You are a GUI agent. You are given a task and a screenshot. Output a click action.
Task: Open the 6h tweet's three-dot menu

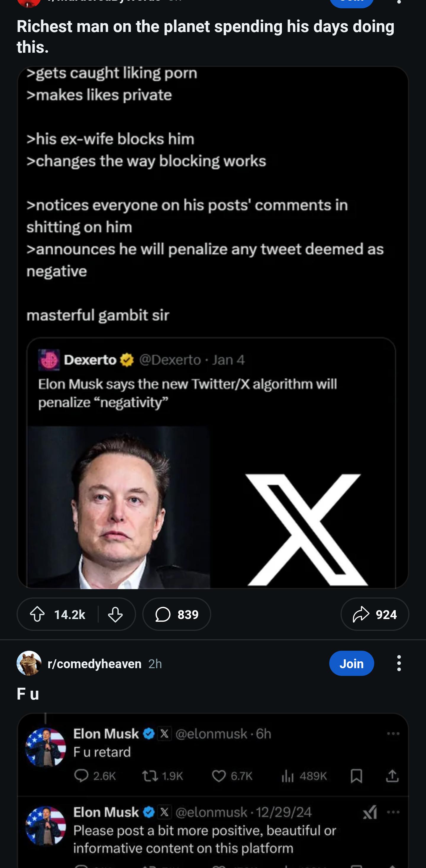pos(393,734)
